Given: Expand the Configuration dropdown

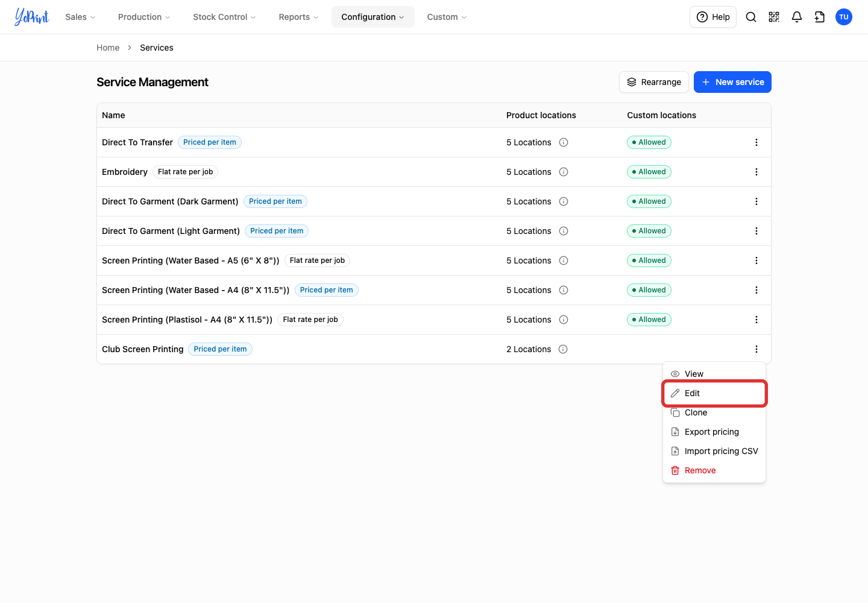Looking at the screenshot, I should 373,17.
